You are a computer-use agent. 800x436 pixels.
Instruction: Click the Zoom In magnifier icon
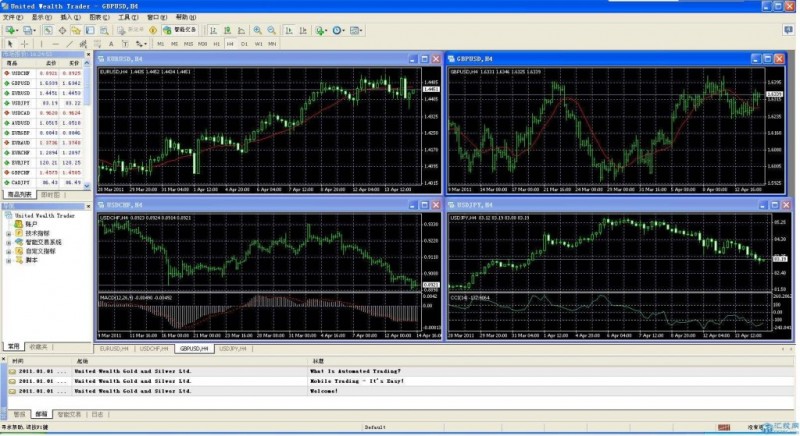[258, 31]
